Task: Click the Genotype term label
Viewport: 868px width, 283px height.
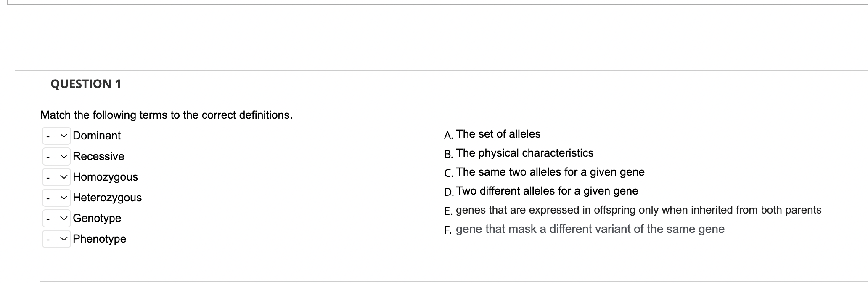Action: tap(97, 218)
